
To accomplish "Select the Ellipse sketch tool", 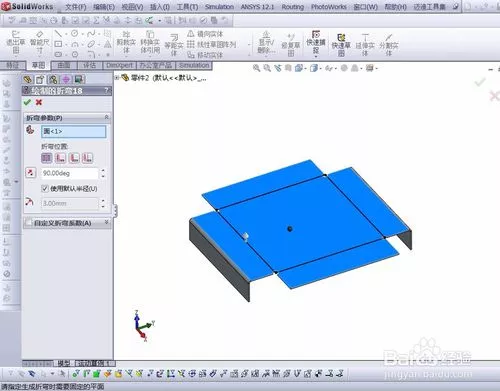I will click(x=91, y=44).
